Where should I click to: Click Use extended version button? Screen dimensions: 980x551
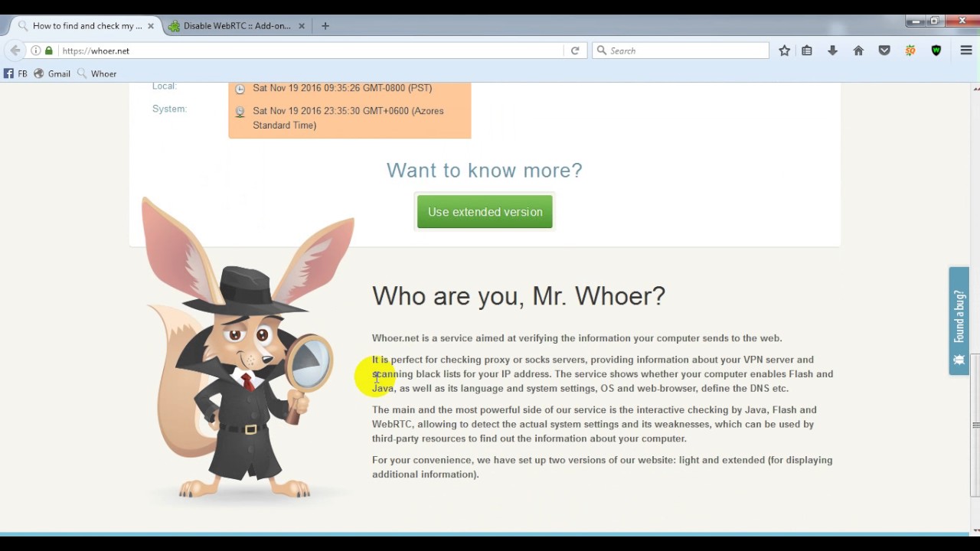(x=485, y=212)
